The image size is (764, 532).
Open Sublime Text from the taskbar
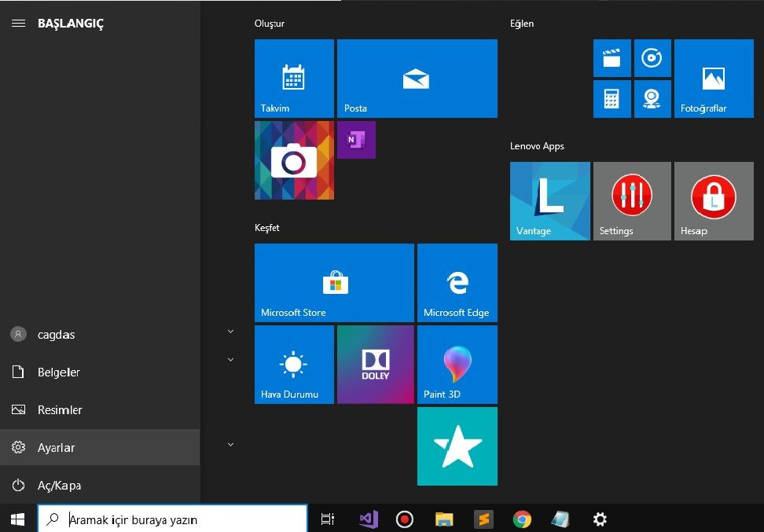[483, 519]
